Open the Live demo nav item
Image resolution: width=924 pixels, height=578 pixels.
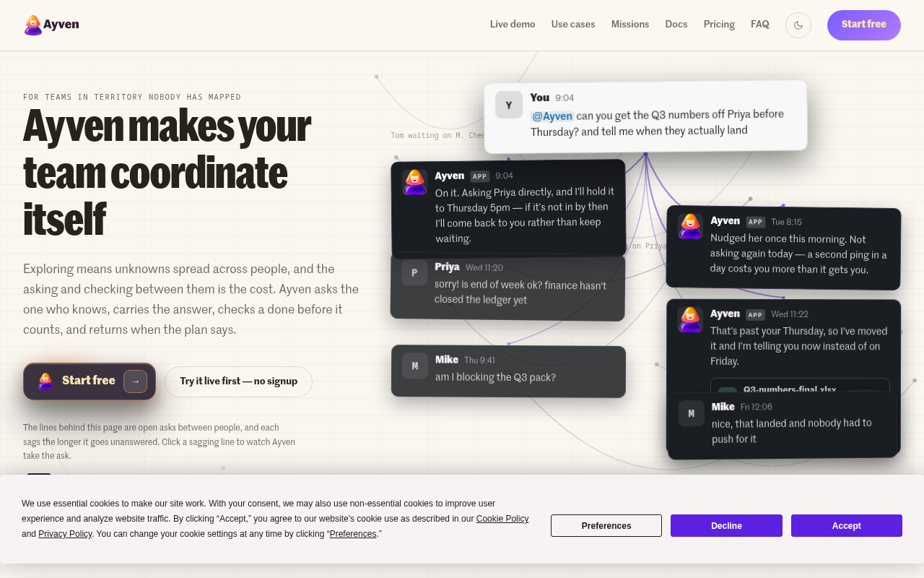(513, 25)
